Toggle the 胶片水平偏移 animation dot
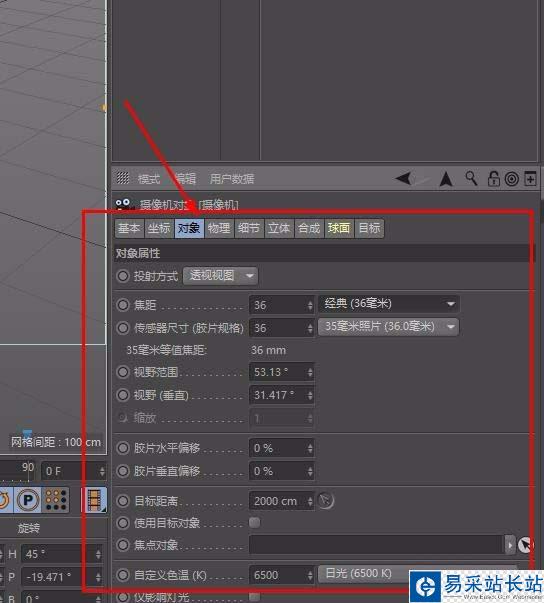Viewport: 544px width, 603px height. coord(123,448)
